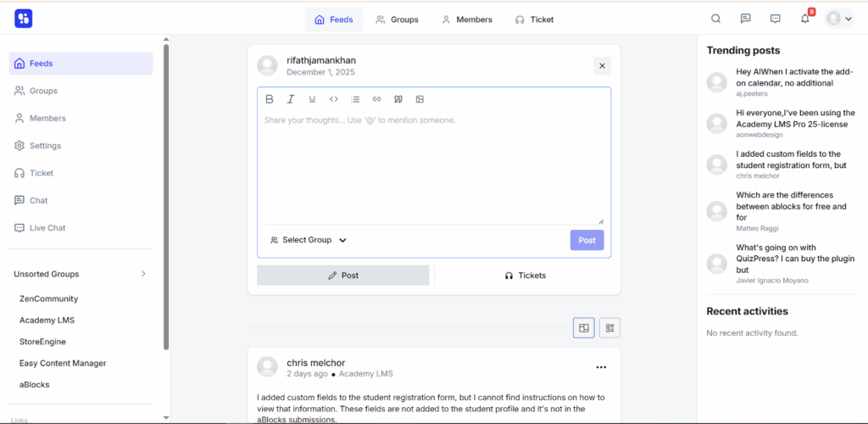Open Live Chat in the left sidebar
Viewport: 868px width, 424px height.
81,228
